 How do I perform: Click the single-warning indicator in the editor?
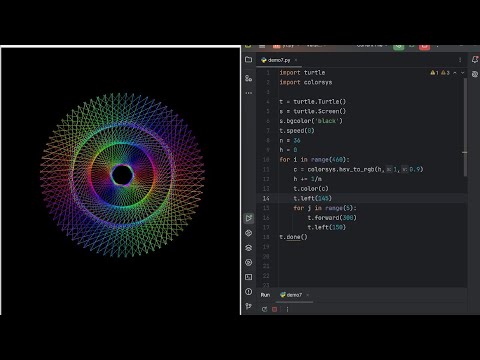434,72
